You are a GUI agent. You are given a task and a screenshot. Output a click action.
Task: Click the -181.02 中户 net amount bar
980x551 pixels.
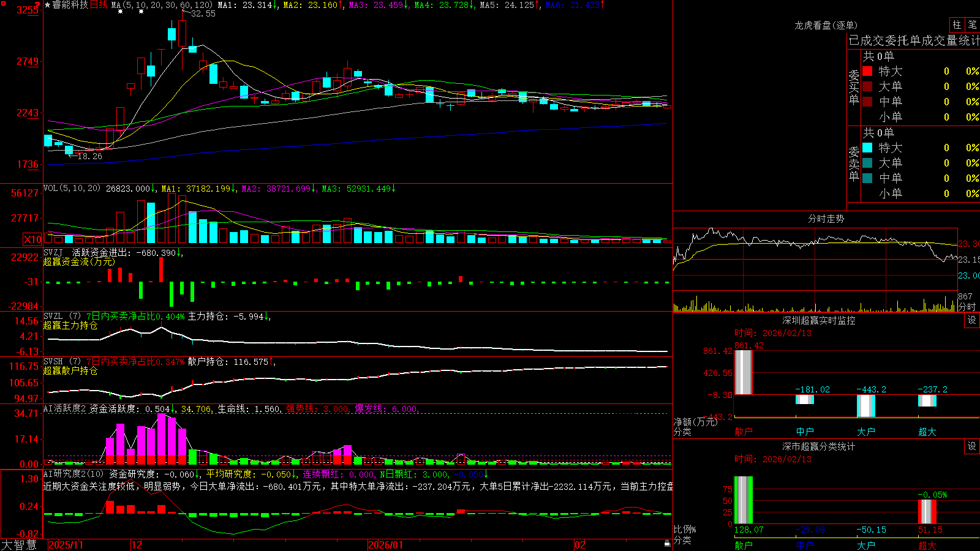point(805,399)
